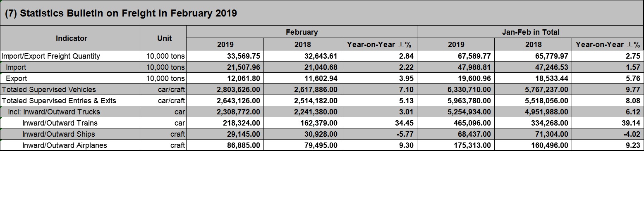644x223 pixels.
Task: Select the -5.77 ships percentage cell
Action: [379, 134]
